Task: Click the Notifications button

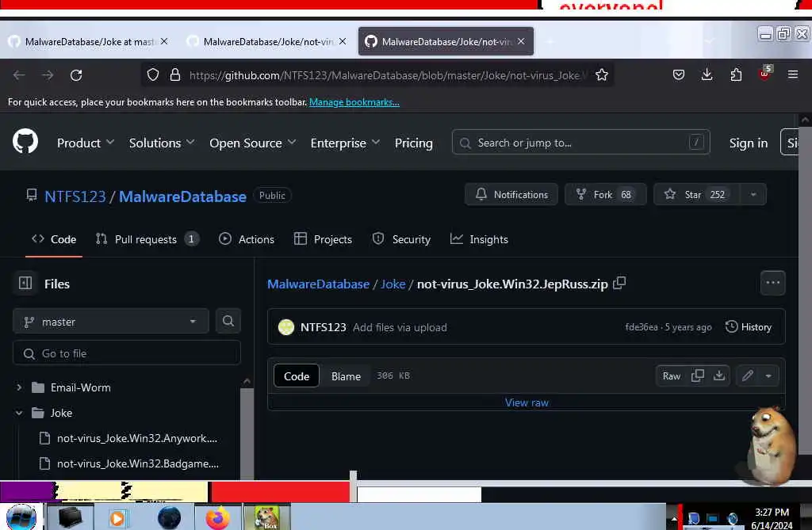Action: [x=511, y=195]
